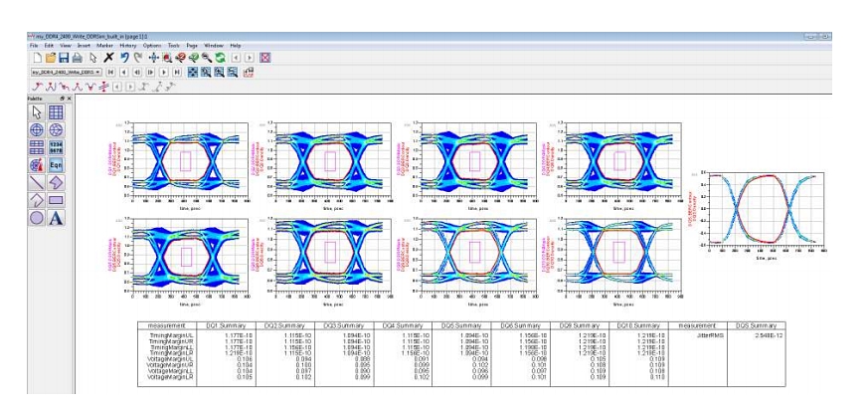
Task: Select the palette pointer tool
Action: (37, 112)
